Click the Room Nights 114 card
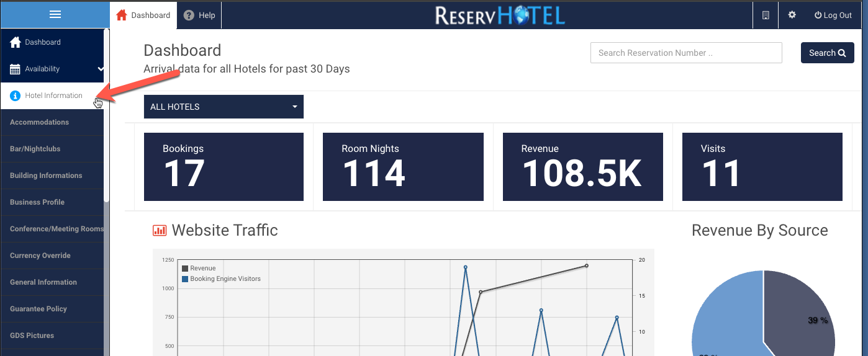868x356 pixels. [x=403, y=167]
